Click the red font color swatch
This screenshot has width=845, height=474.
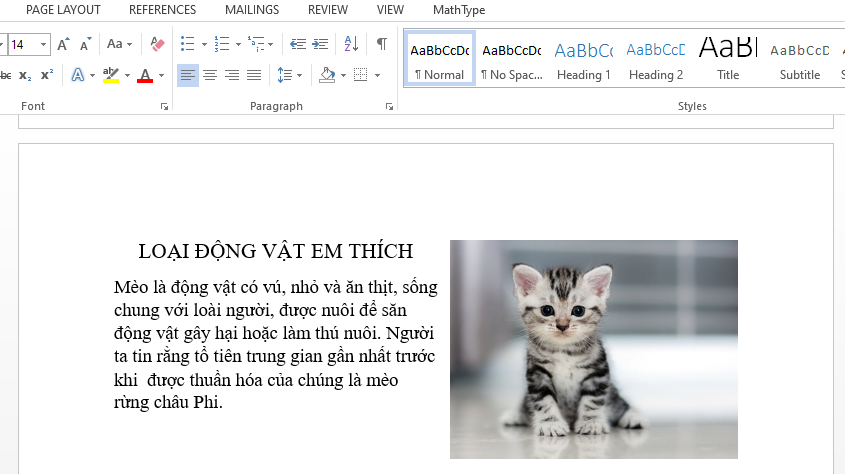[145, 75]
